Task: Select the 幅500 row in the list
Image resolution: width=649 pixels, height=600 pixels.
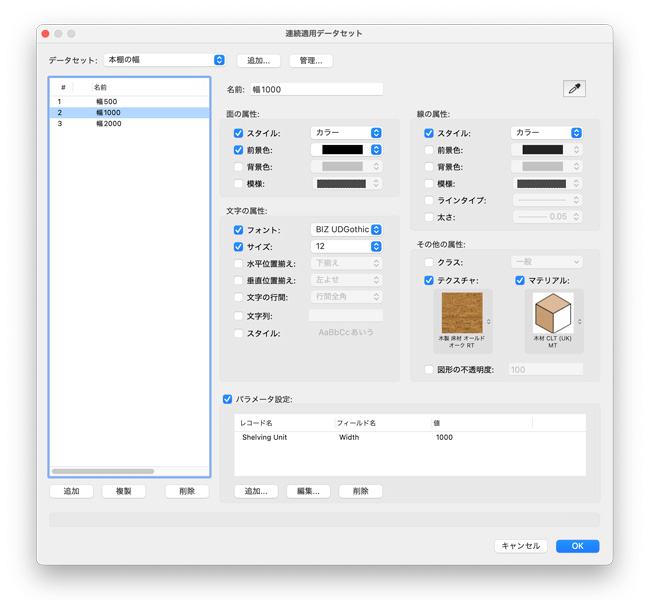Action: (107, 102)
